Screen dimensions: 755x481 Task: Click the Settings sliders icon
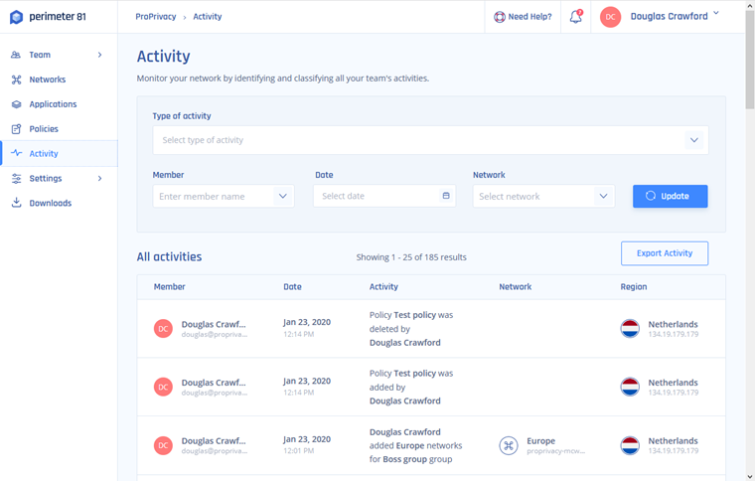click(x=16, y=178)
